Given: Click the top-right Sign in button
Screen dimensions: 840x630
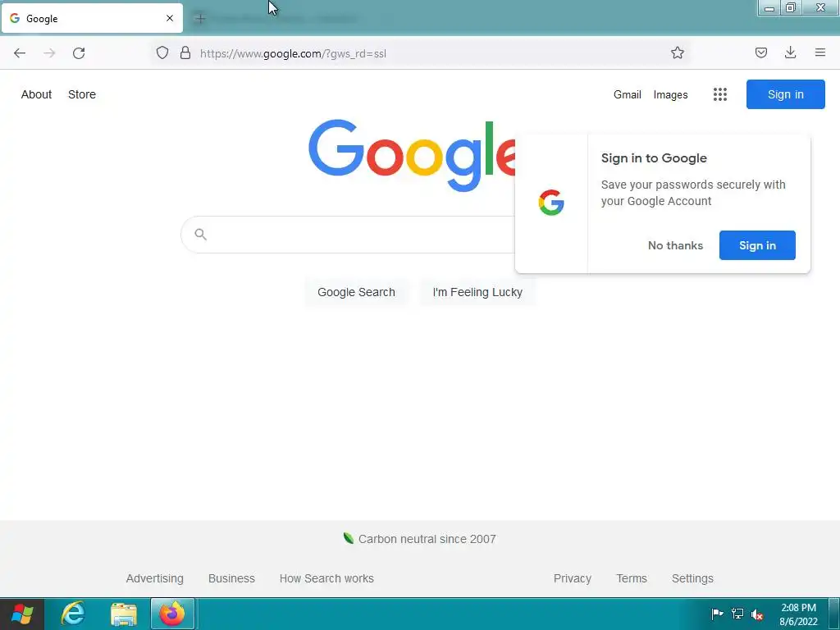Looking at the screenshot, I should tap(785, 94).
